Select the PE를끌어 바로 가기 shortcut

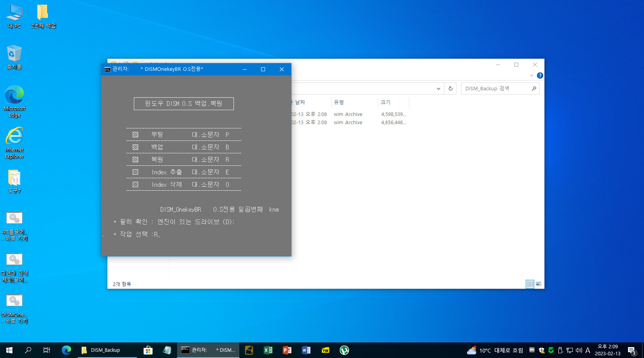[14, 226]
